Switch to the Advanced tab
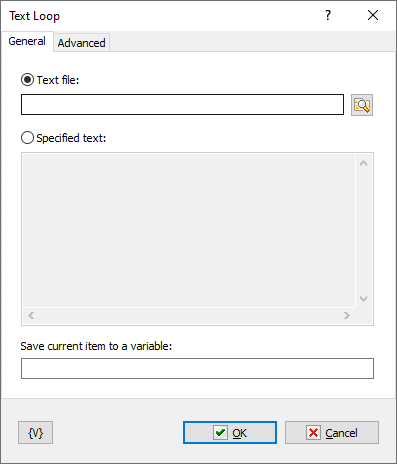This screenshot has width=397, height=464. pyautogui.click(x=81, y=43)
